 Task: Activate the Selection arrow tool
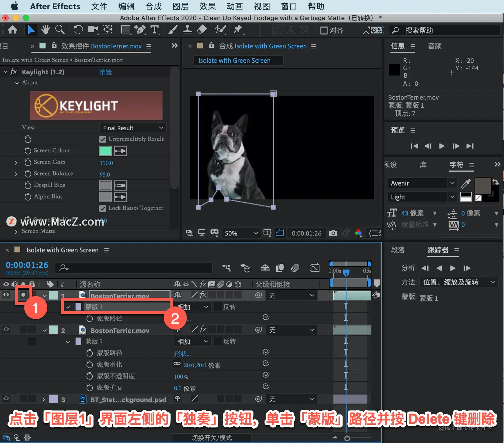point(31,30)
